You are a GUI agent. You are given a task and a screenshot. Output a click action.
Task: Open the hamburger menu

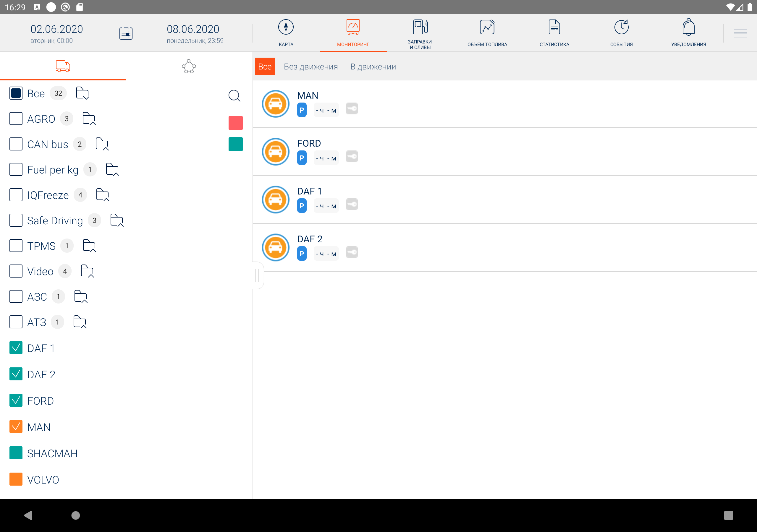tap(740, 33)
